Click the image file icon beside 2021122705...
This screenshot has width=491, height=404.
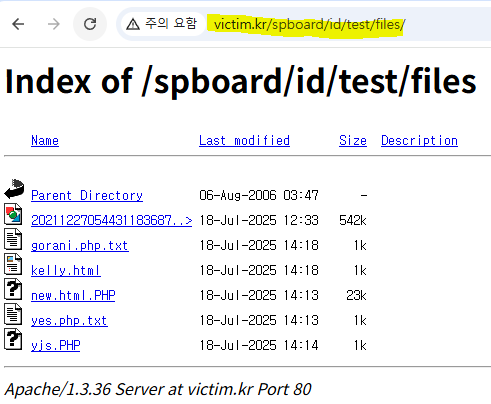click(x=13, y=214)
